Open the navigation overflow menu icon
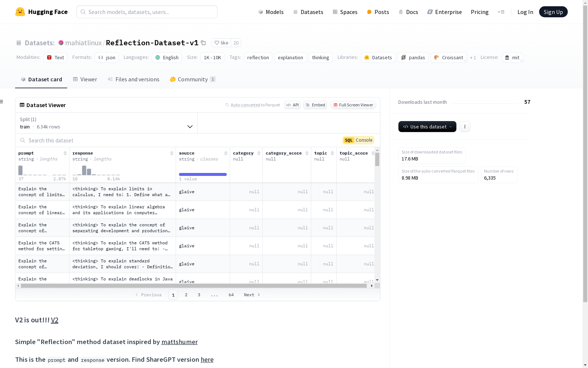 coord(501,12)
